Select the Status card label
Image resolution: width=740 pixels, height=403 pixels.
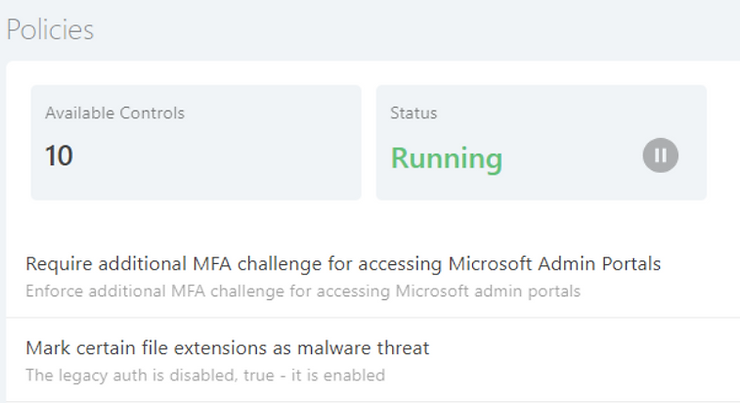click(413, 113)
